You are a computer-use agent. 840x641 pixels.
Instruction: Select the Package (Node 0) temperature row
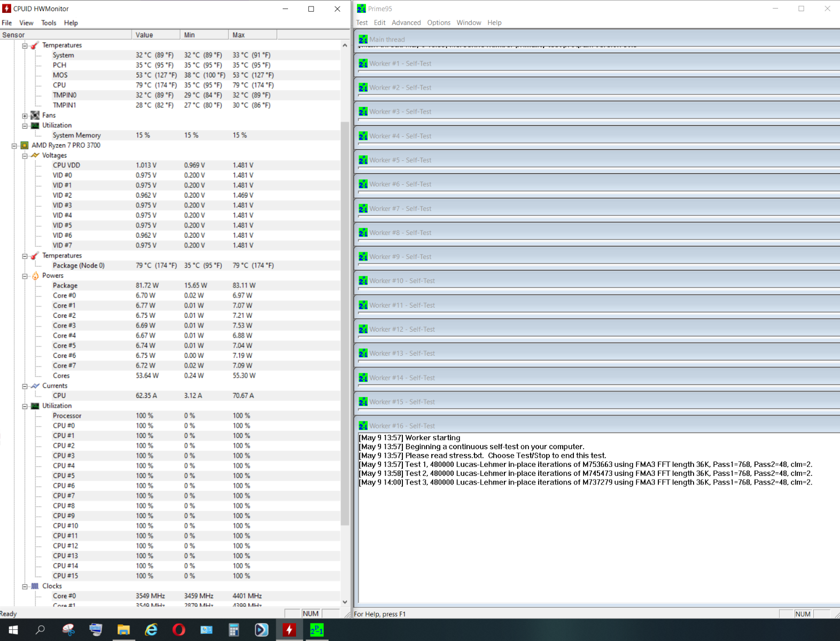170,265
